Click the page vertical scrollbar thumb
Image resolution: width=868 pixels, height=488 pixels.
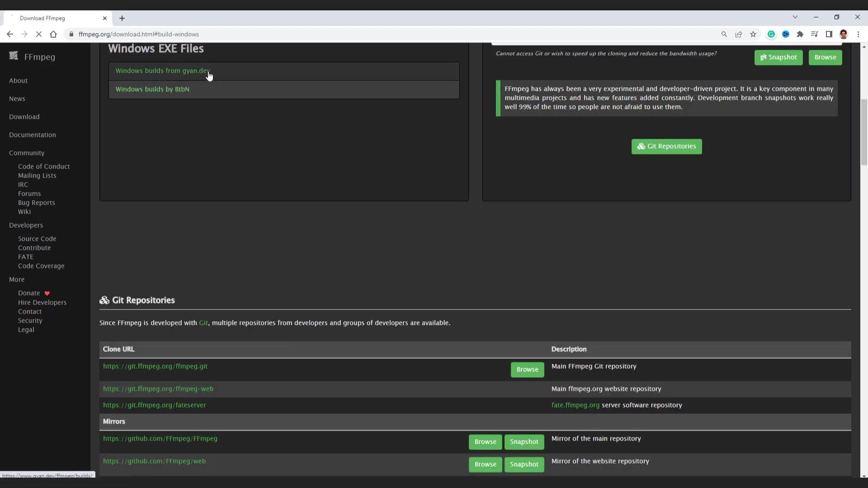864,131
